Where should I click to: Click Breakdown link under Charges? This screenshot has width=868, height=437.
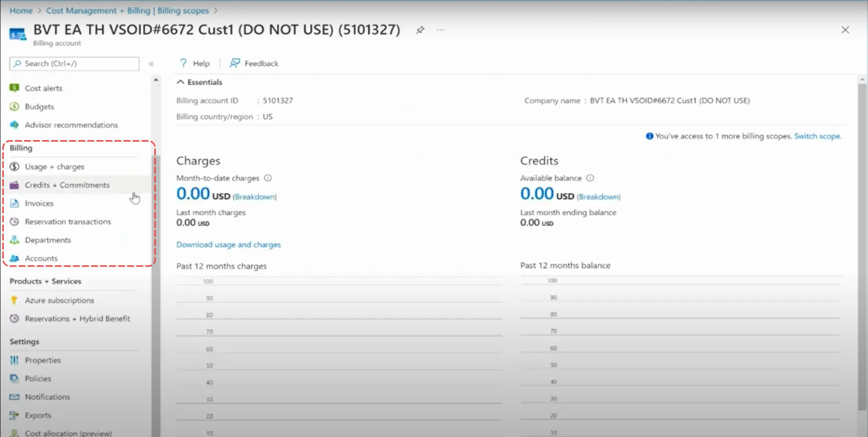255,197
